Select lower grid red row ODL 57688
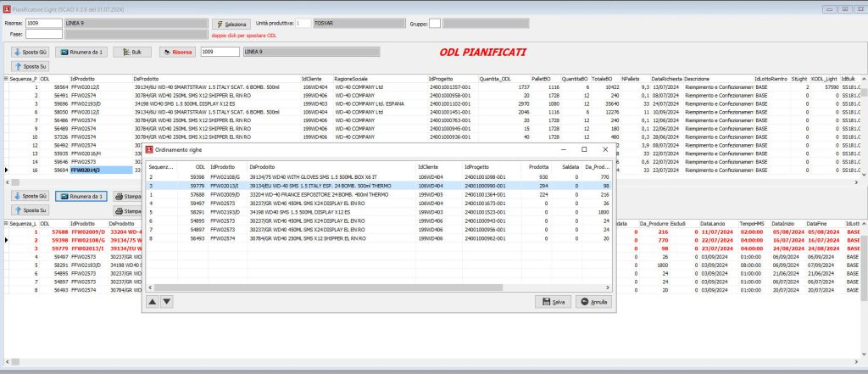The image size is (868, 374). [x=72, y=232]
